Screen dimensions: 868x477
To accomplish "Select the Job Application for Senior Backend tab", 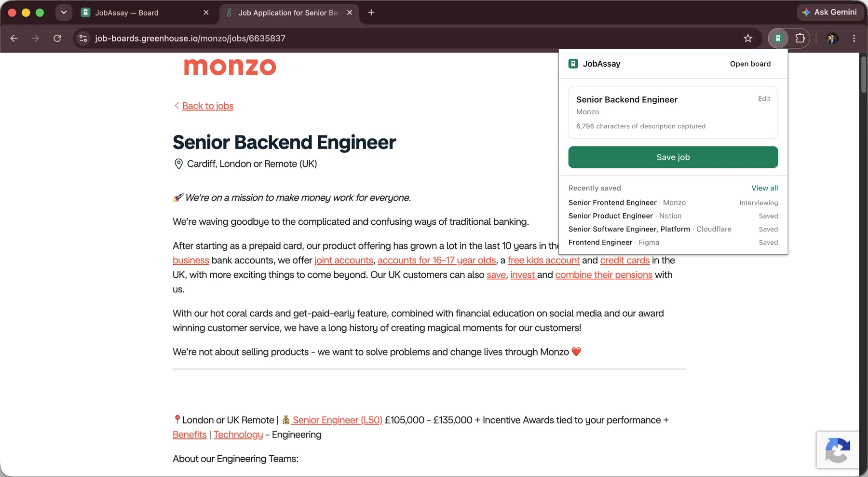I will pos(288,13).
